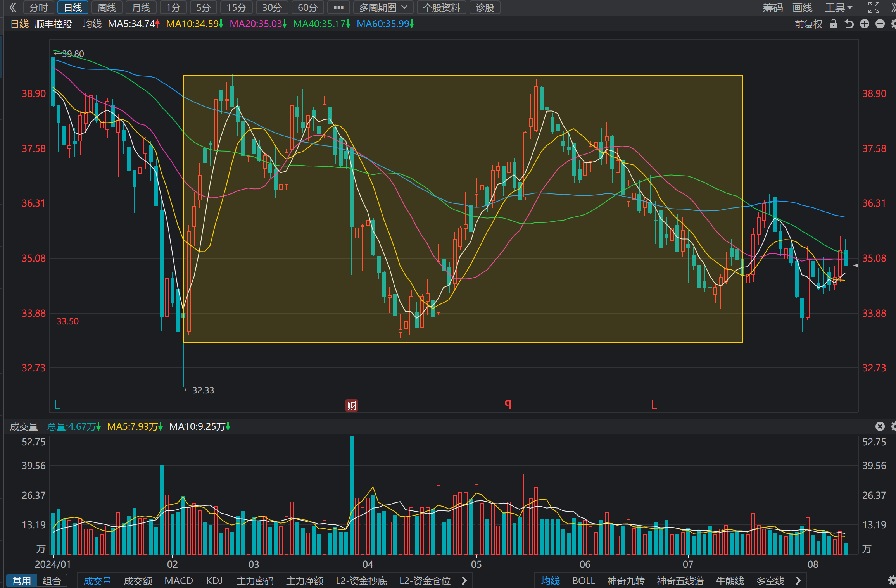Select 主力密码 sub-indicator
The width and height of the screenshot is (896, 588).
tap(255, 581)
